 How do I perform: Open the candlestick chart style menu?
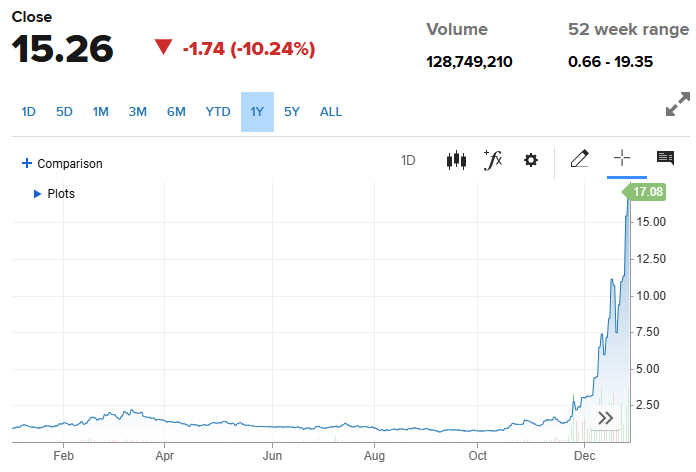[456, 160]
